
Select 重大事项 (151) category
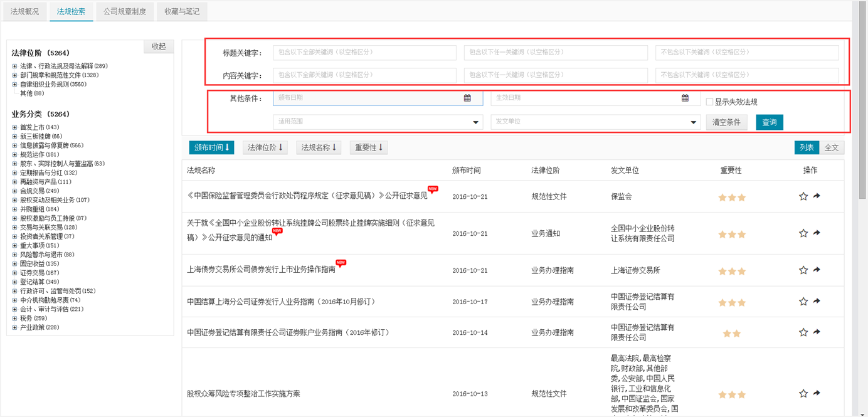[40, 246]
